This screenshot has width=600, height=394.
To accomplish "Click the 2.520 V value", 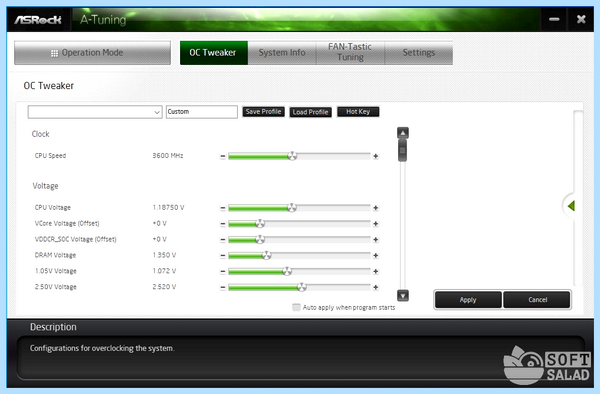I will (x=164, y=287).
